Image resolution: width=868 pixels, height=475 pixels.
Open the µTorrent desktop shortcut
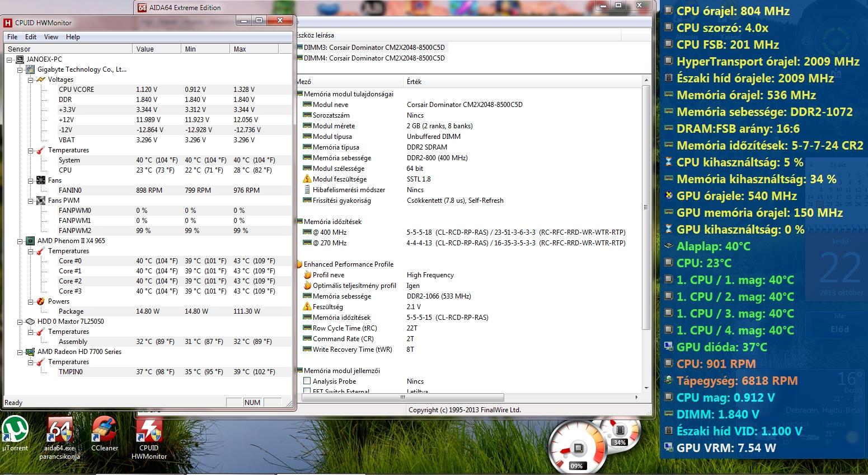(x=15, y=434)
